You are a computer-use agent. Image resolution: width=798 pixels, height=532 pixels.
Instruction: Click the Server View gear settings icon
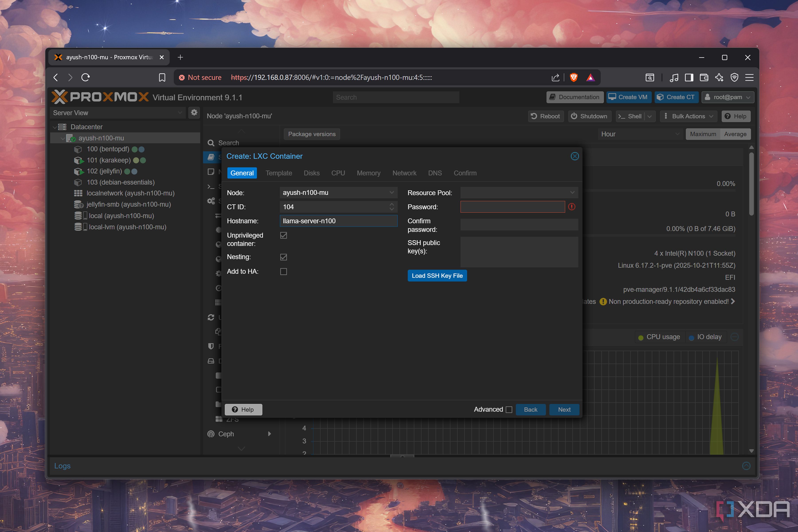[194, 112]
